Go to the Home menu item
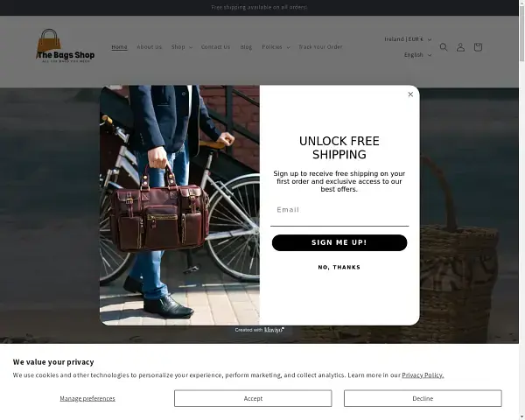The height and width of the screenshot is (420, 525). click(x=119, y=47)
